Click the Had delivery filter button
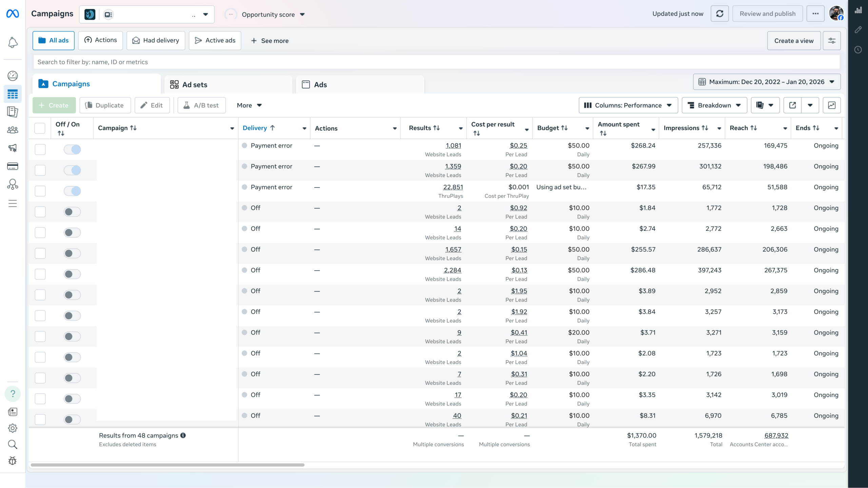Viewport: 868px width, 488px height. pyautogui.click(x=156, y=40)
